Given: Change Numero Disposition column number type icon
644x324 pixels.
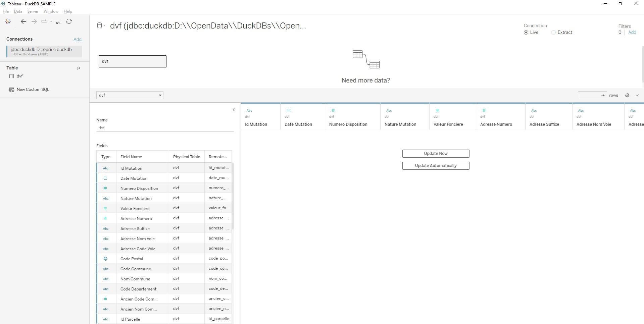Looking at the screenshot, I should pos(333,110).
